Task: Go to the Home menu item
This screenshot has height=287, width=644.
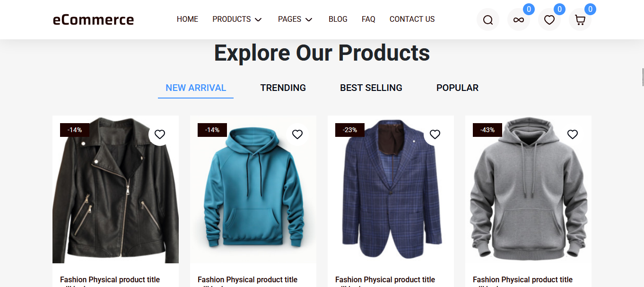Action: [187, 19]
